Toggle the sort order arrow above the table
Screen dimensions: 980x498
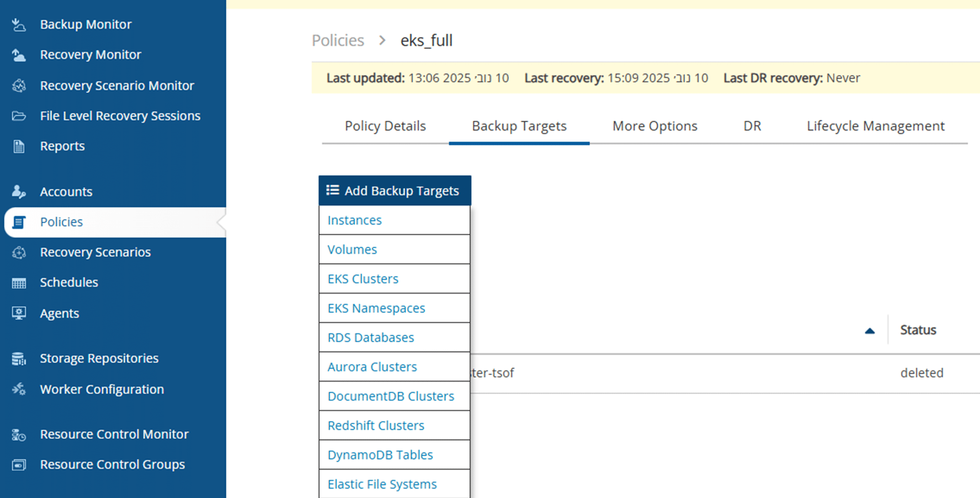pyautogui.click(x=870, y=329)
